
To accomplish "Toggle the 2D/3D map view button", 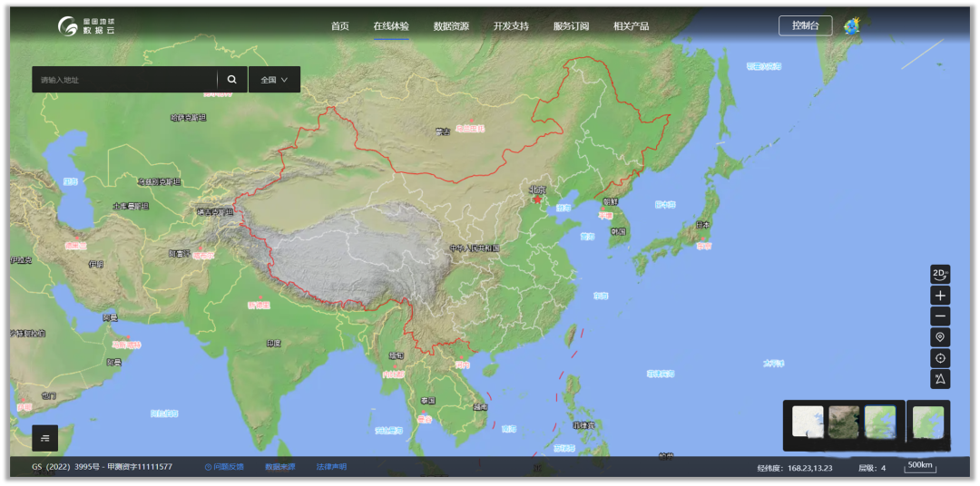I will tap(940, 274).
